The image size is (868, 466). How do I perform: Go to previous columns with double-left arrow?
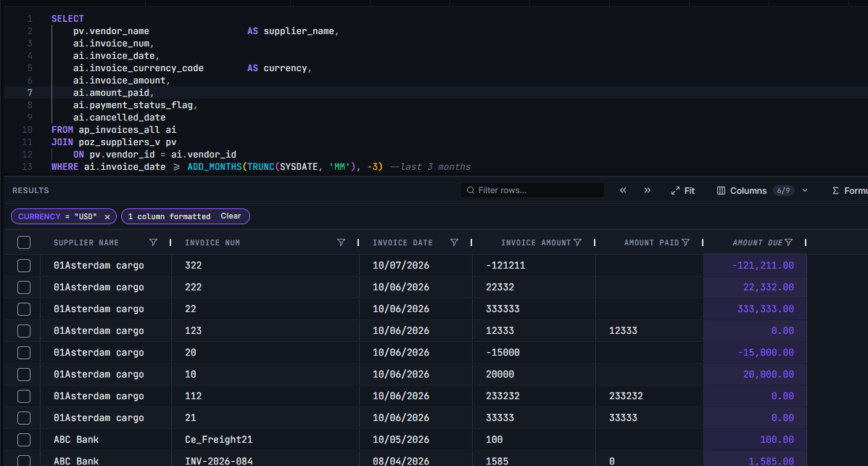(623, 190)
